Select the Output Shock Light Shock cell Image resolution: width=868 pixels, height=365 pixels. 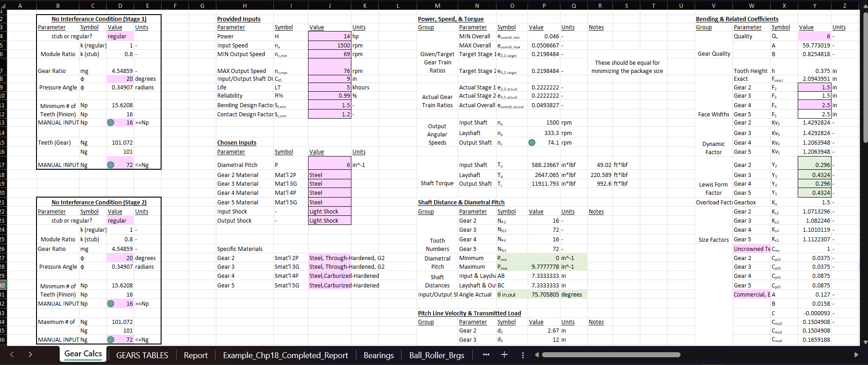pyautogui.click(x=329, y=220)
